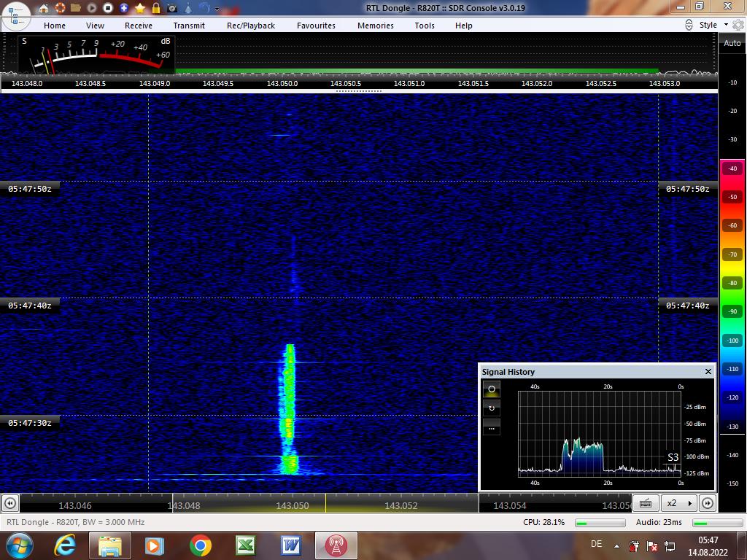This screenshot has height=560, width=747.
Task: Click the ribbon minimize up-down arrows icon
Action: [x=689, y=25]
